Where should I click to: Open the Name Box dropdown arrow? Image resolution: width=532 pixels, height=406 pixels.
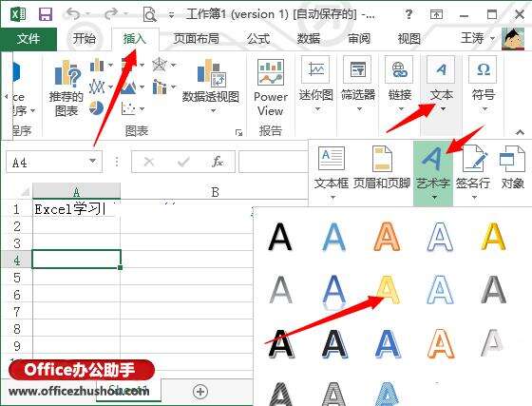tap(93, 162)
